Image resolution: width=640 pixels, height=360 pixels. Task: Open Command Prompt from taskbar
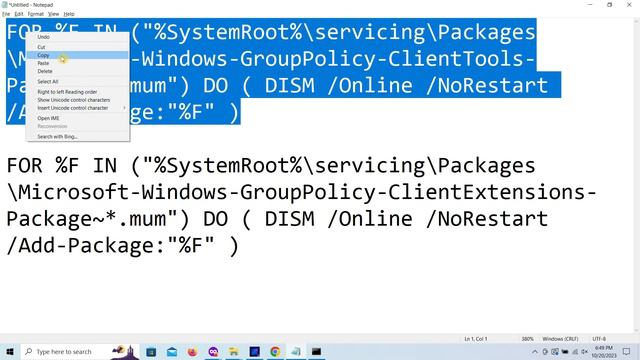(316, 351)
